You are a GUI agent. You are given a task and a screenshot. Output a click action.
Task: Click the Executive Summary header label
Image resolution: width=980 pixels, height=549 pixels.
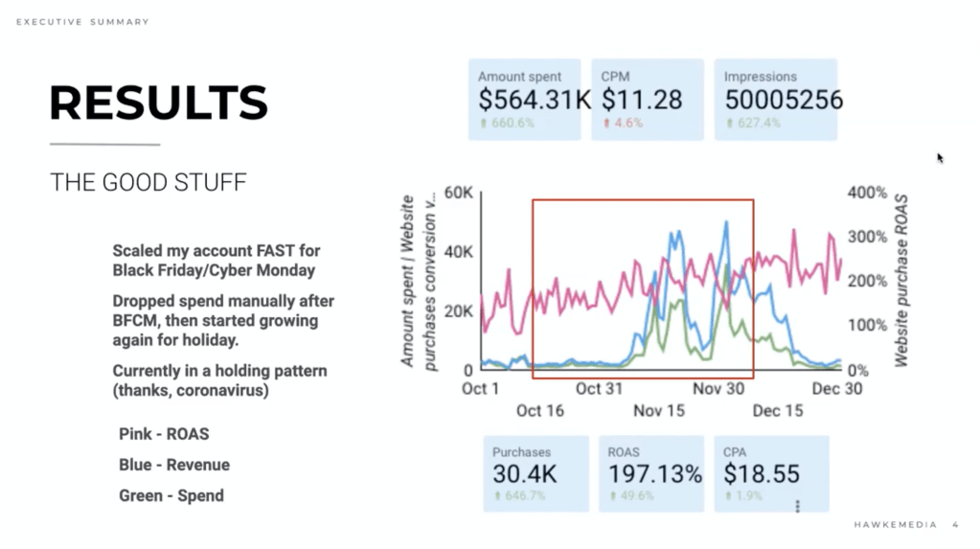point(83,22)
